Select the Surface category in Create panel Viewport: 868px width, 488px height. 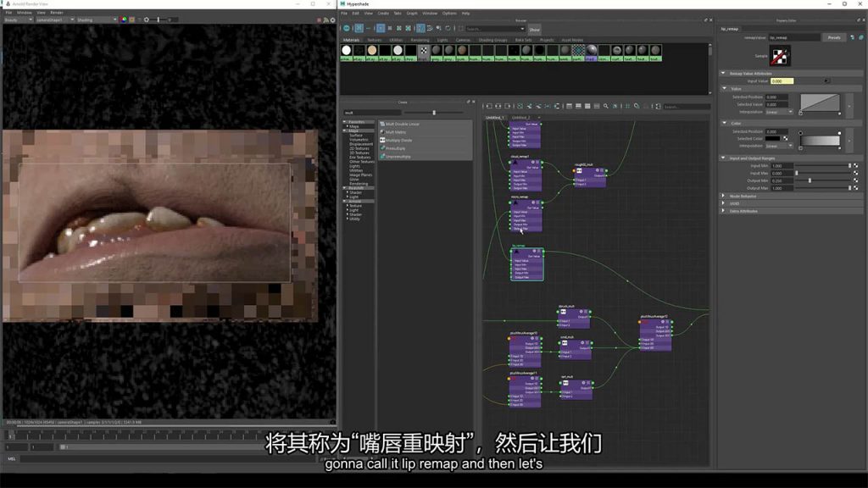coord(356,135)
